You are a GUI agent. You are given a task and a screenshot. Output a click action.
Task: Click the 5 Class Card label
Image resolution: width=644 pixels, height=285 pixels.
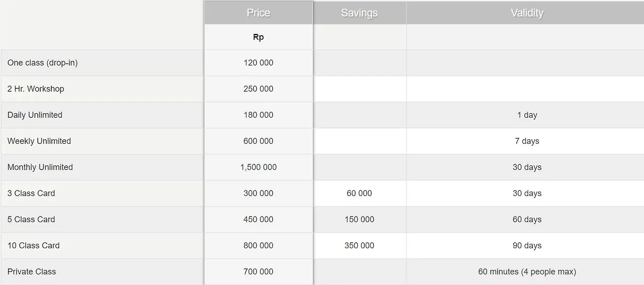pos(31,220)
